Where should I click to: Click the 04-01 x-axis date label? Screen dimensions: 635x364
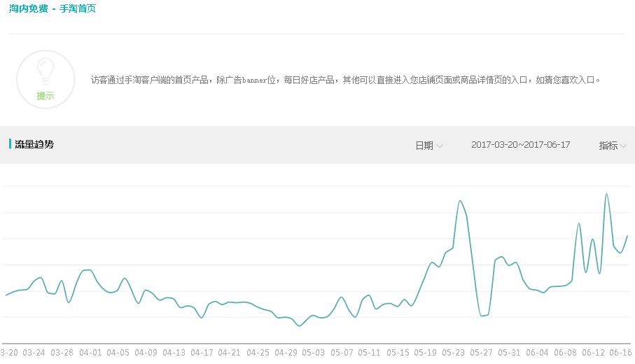[x=90, y=353]
